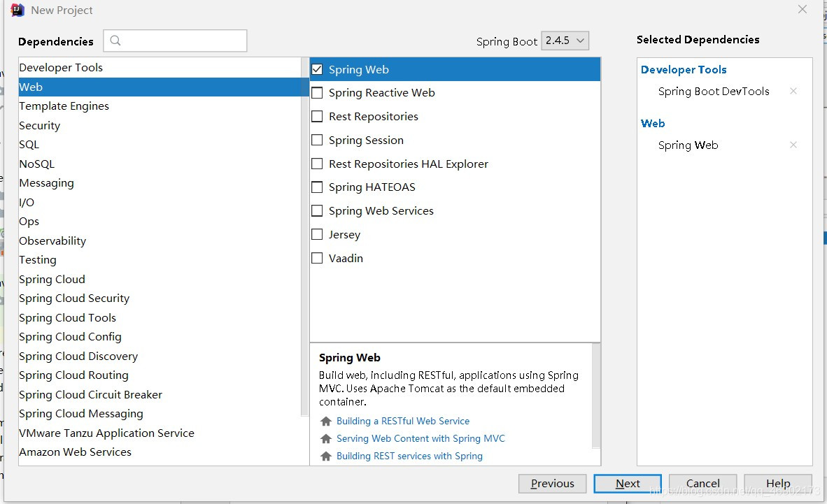
Task: Click the Developer Tools heading in Selected Dependencies
Action: tap(684, 70)
